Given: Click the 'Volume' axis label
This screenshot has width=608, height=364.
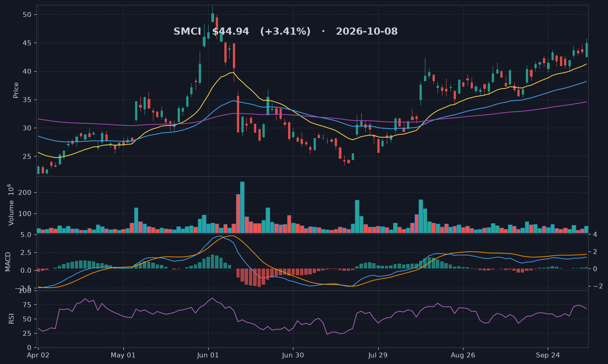Looking at the screenshot, I should pos(11,213).
